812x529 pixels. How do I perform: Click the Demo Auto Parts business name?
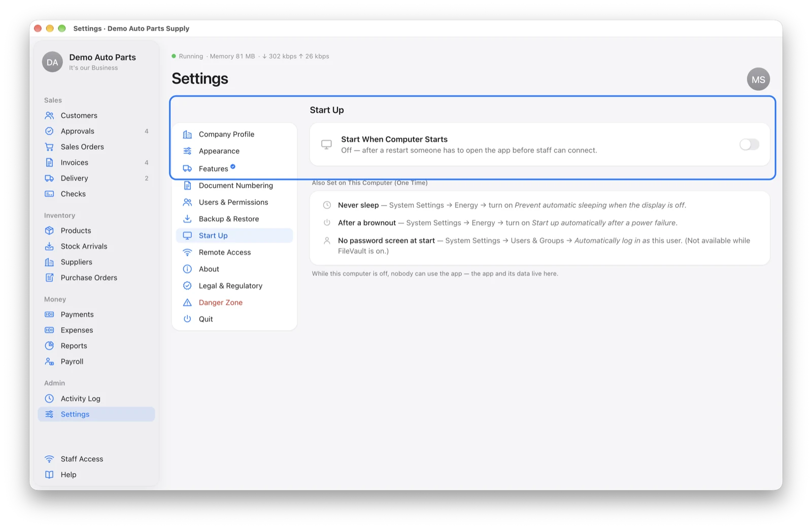[103, 57]
